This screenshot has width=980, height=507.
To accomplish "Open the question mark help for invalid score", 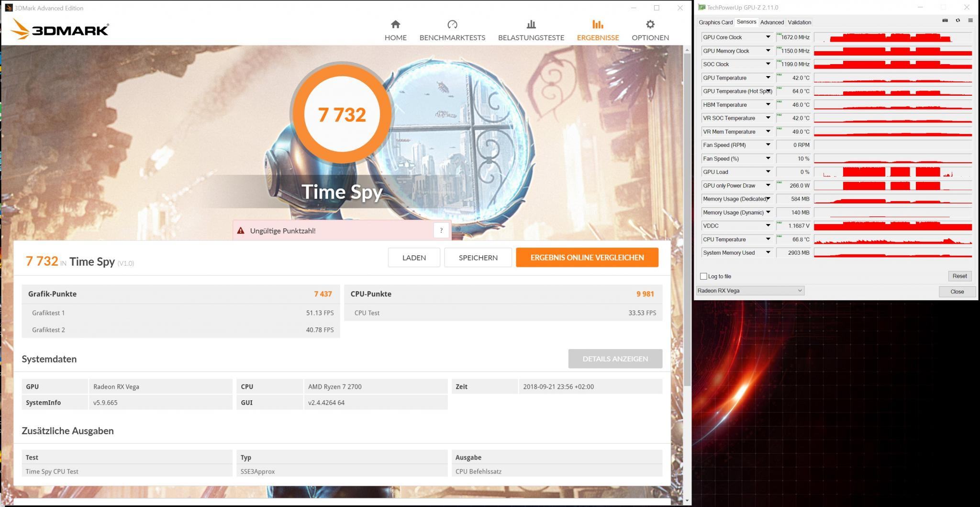I will (x=441, y=230).
